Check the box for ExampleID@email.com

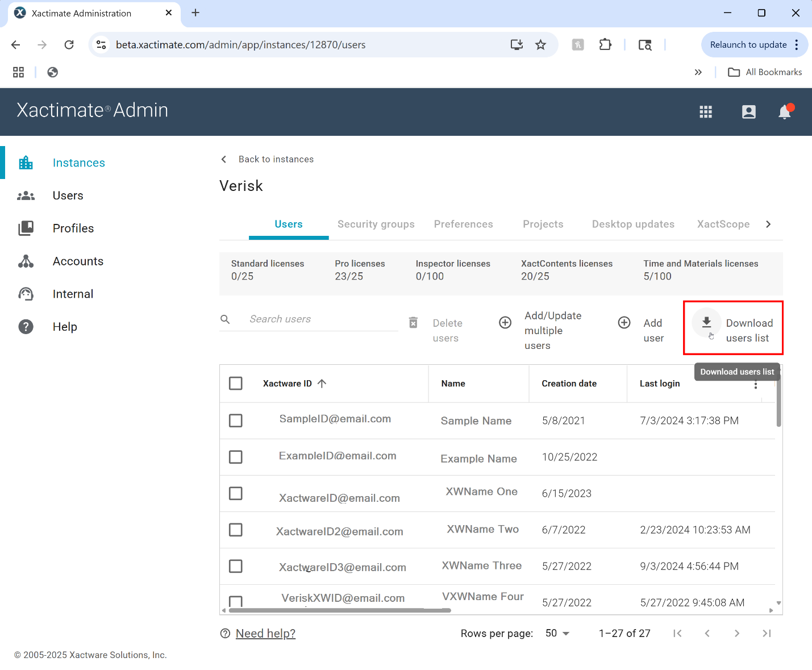pos(236,457)
